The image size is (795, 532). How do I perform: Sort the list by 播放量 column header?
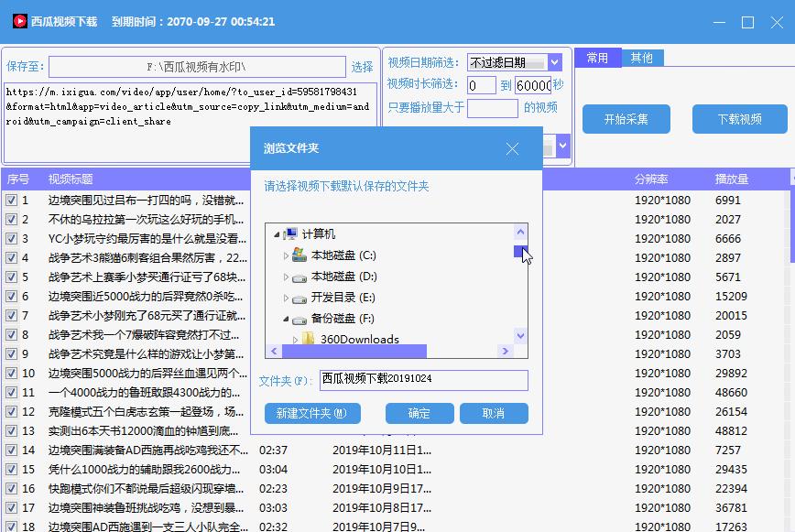[732, 179]
